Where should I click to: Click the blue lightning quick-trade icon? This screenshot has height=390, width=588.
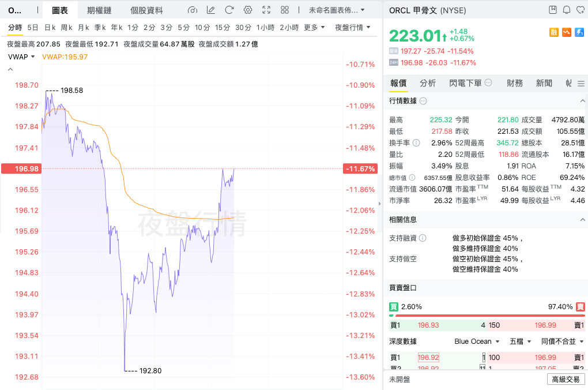579,33
